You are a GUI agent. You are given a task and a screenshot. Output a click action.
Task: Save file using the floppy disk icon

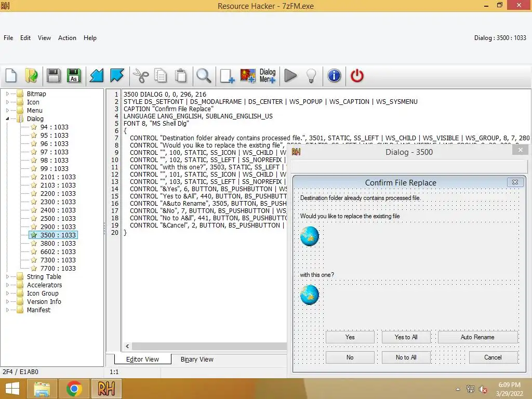54,75
